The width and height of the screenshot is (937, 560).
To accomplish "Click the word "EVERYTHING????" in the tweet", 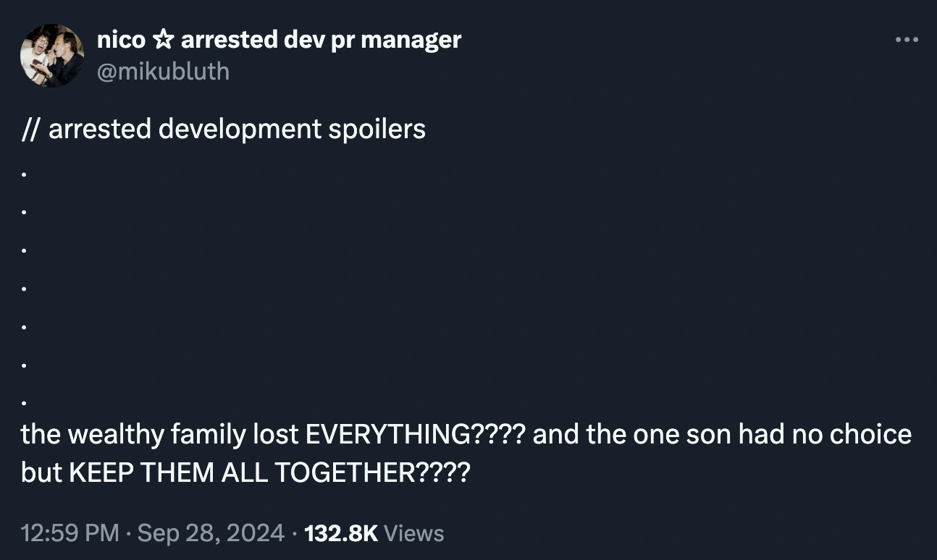I will click(x=415, y=434).
